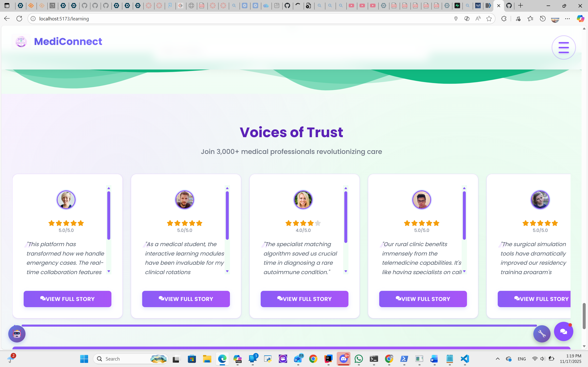
Task: Open a new browser tab
Action: coord(520,6)
